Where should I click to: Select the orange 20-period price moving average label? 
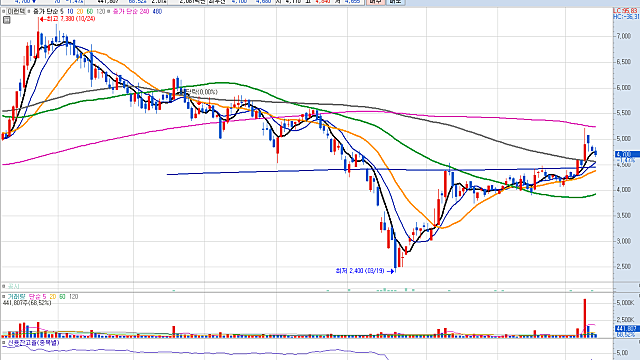(x=80, y=12)
